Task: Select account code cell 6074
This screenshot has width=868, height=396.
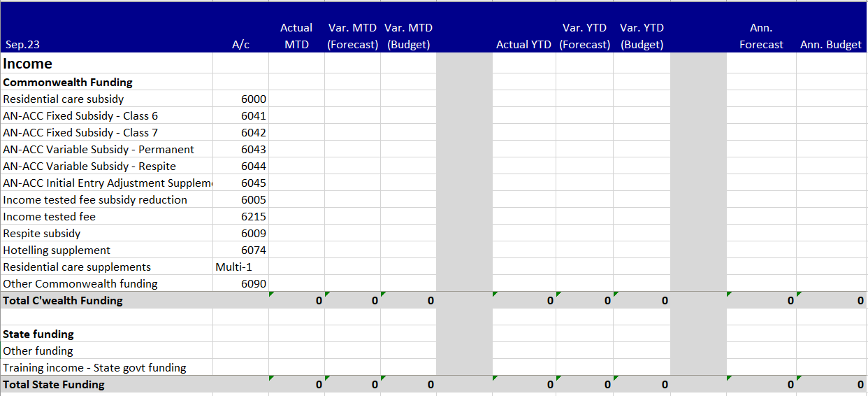Action: coord(240,250)
